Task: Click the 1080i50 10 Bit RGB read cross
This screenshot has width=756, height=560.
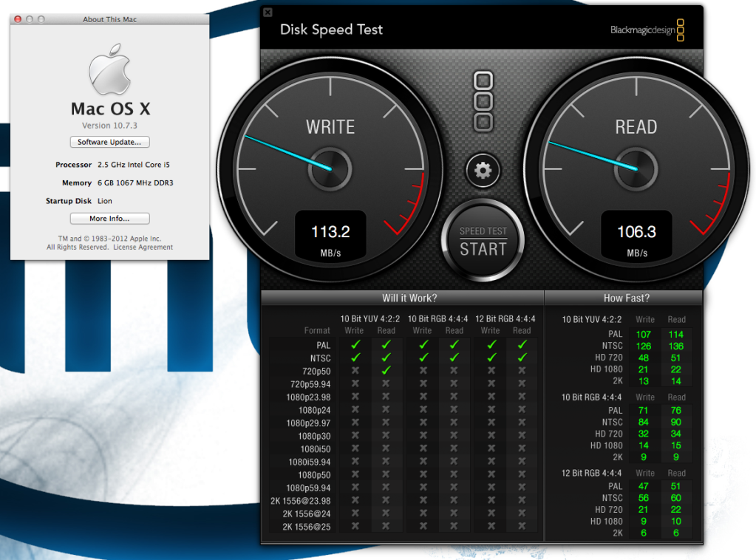Action: (x=454, y=448)
